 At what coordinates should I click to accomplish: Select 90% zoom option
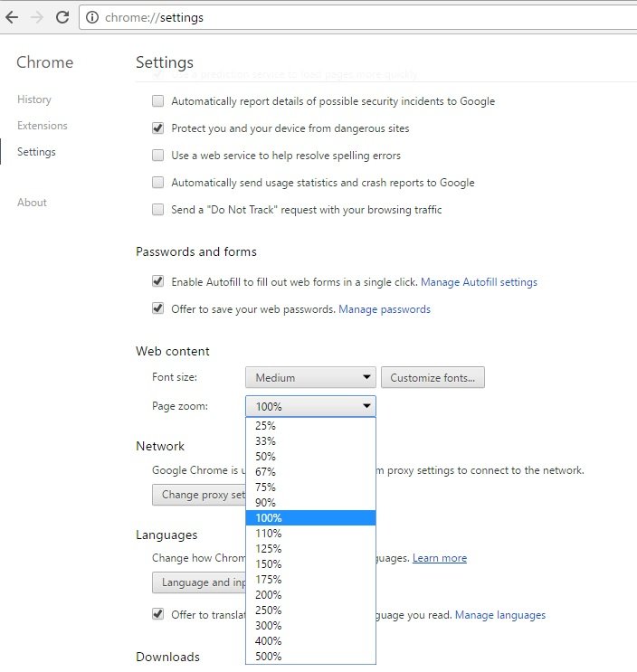pos(310,503)
